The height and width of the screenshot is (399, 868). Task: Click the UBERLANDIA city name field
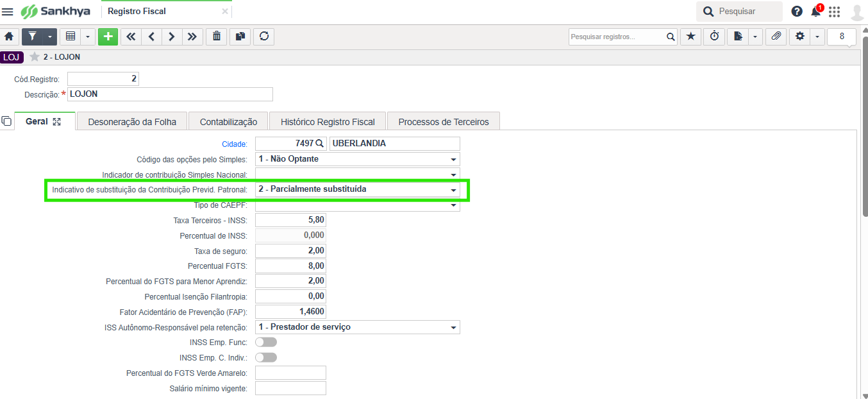[x=395, y=144]
